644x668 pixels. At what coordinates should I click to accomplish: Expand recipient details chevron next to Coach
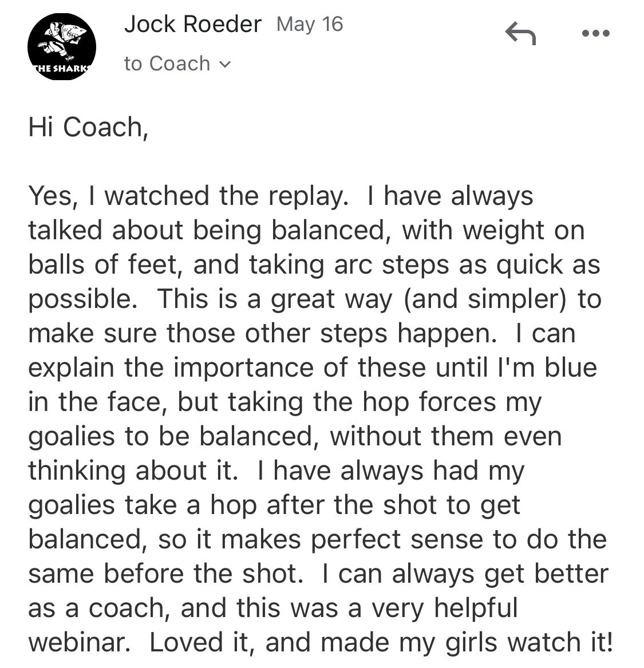point(224,65)
